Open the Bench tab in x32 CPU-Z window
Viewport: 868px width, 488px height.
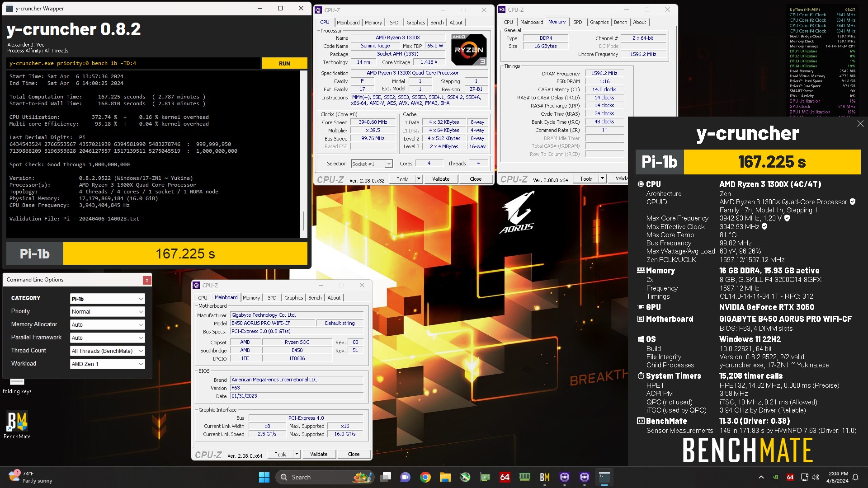coord(437,23)
